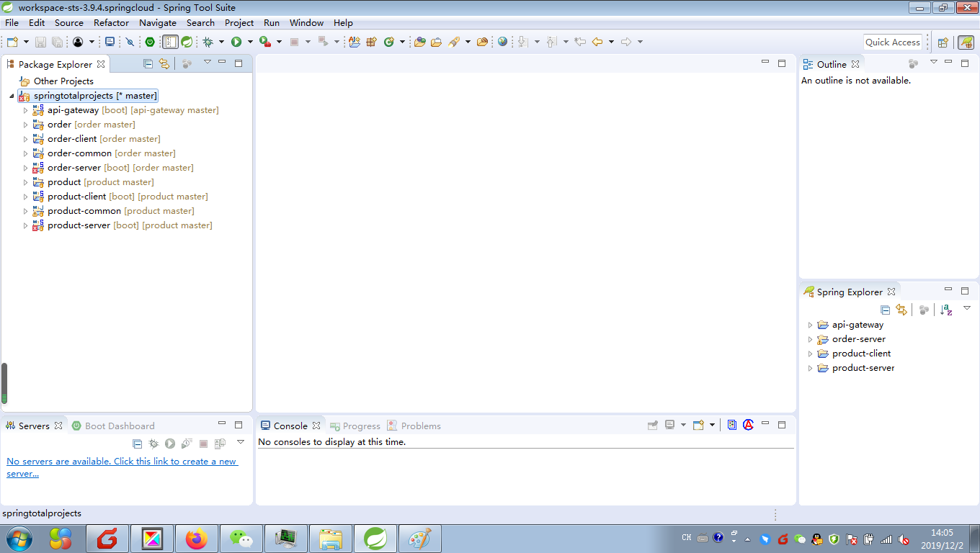
Task: Expand product-client in Spring Explorer
Action: coord(810,354)
